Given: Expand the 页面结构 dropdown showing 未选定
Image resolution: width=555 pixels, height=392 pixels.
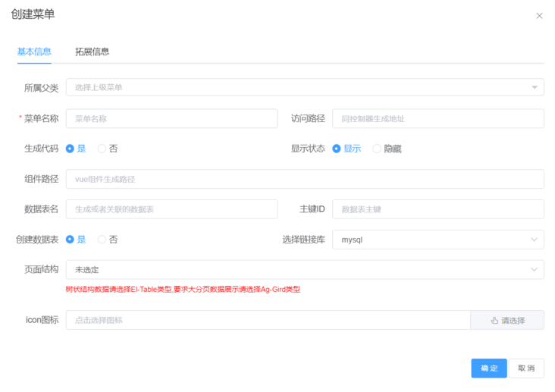Looking at the screenshot, I should [x=305, y=269].
